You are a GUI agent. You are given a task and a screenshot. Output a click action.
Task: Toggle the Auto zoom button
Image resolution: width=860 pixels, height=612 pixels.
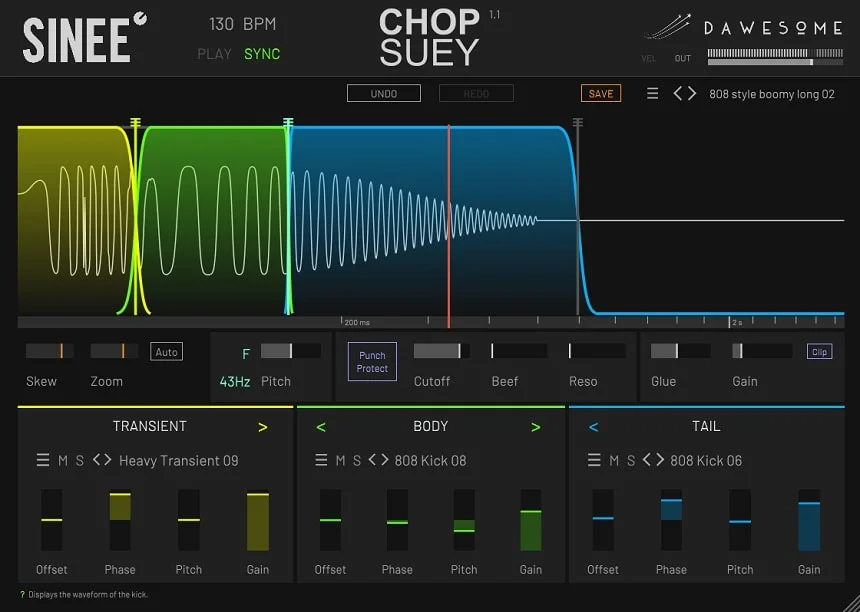tap(166, 352)
